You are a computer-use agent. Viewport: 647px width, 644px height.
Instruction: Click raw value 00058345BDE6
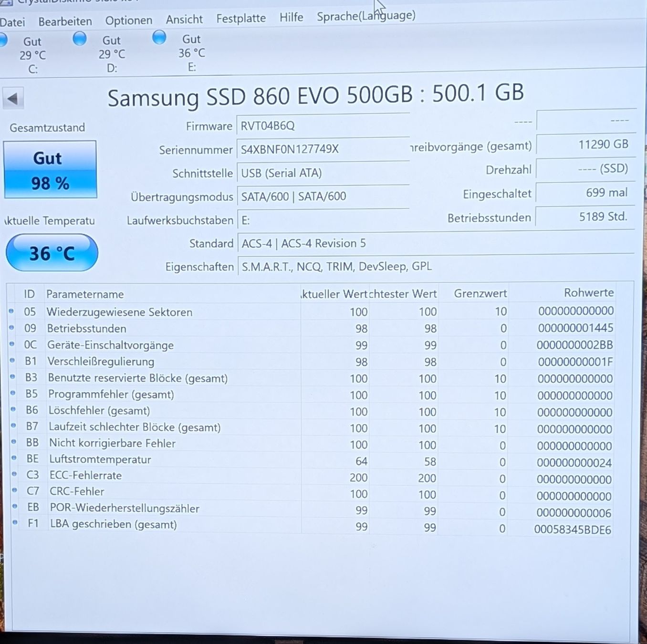[x=573, y=530]
